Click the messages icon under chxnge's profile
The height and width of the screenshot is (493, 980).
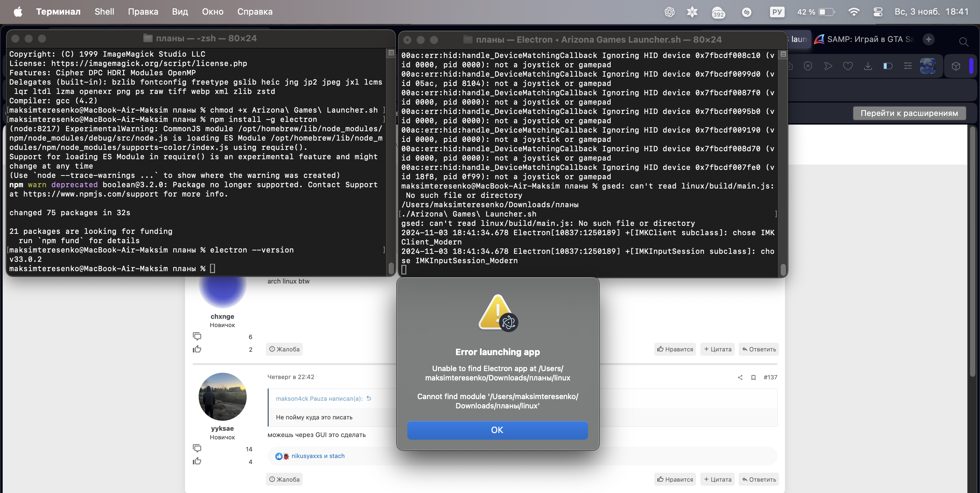point(197,336)
